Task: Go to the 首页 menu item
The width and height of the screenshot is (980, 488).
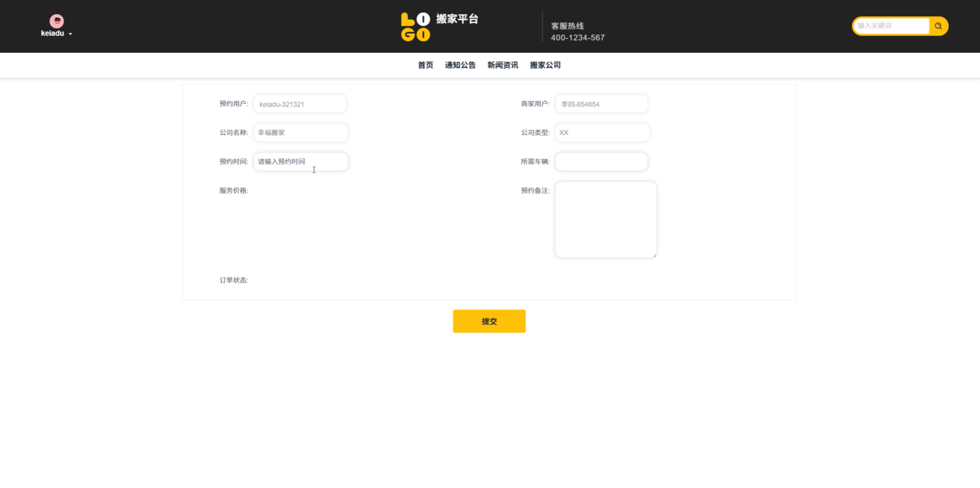Action: tap(426, 65)
